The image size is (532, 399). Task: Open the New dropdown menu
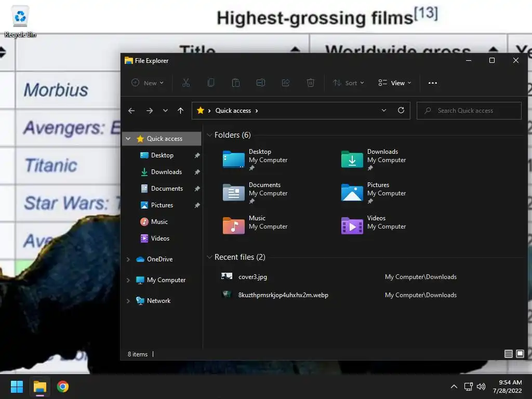pos(148,83)
